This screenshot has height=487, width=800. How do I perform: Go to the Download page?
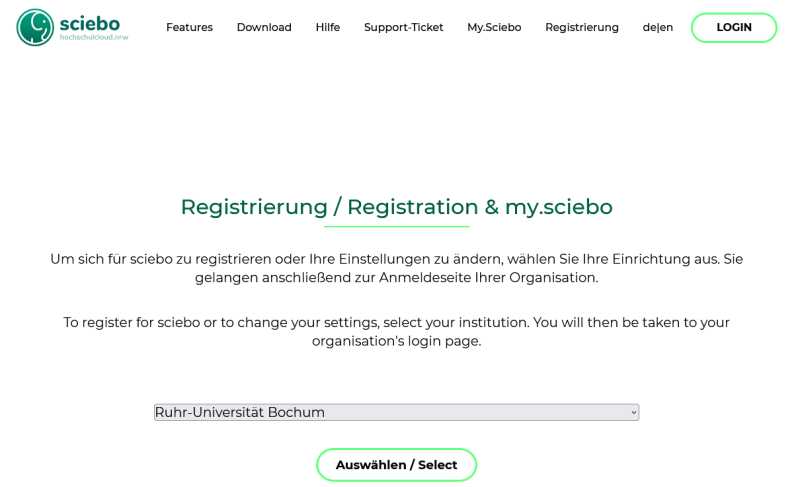[x=264, y=27]
